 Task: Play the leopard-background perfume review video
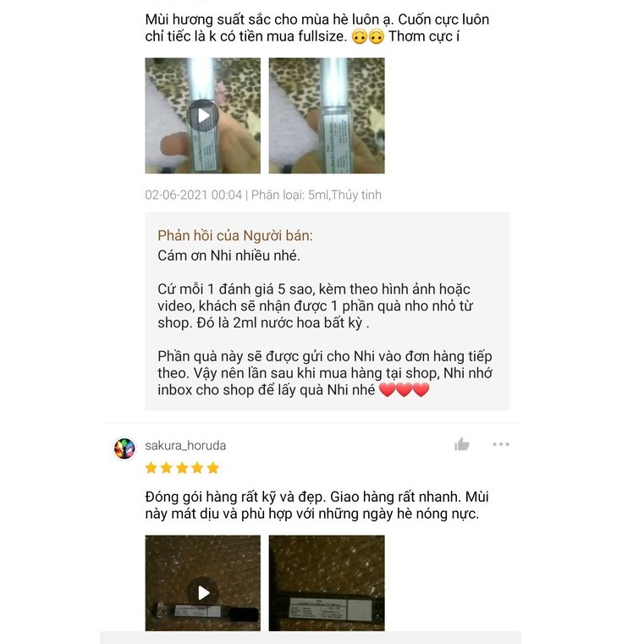[202, 115]
